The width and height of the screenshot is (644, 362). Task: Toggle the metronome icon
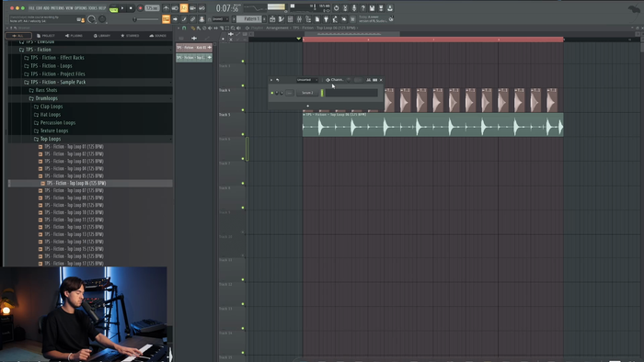[166, 8]
